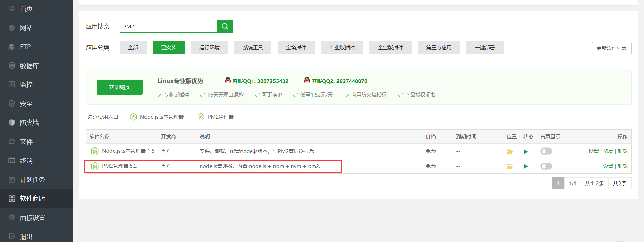Viewport: 644px width, 242px height.
Task: Click the play status icon for PM2管理器
Action: coord(526,166)
